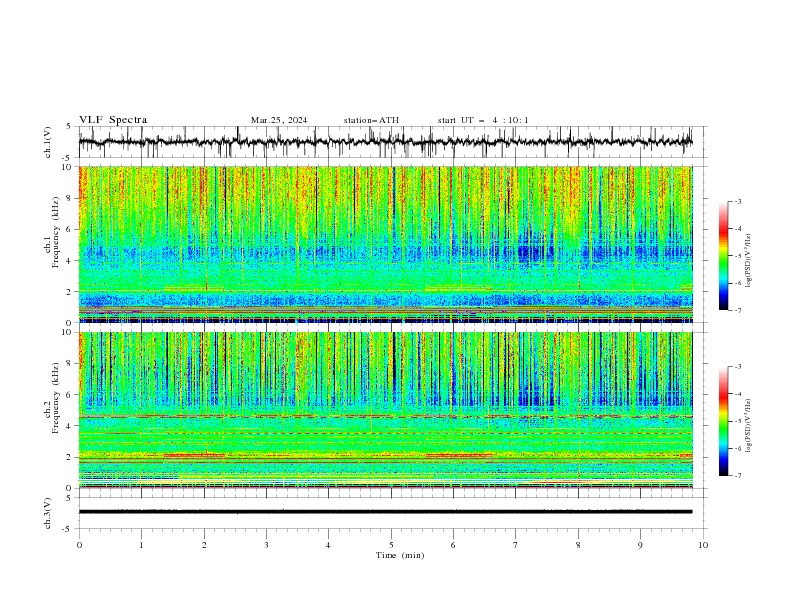
Task: Click the "ch.3(V)" axis label
Action: (x=48, y=513)
